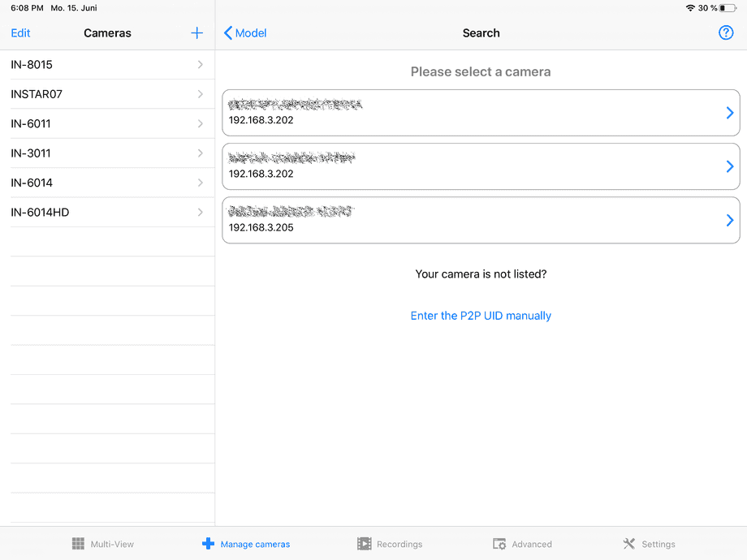Switch to the Settings tab
This screenshot has width=747, height=560.
649,544
